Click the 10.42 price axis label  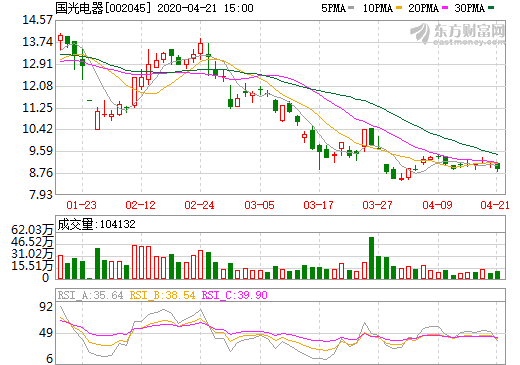click(x=37, y=129)
